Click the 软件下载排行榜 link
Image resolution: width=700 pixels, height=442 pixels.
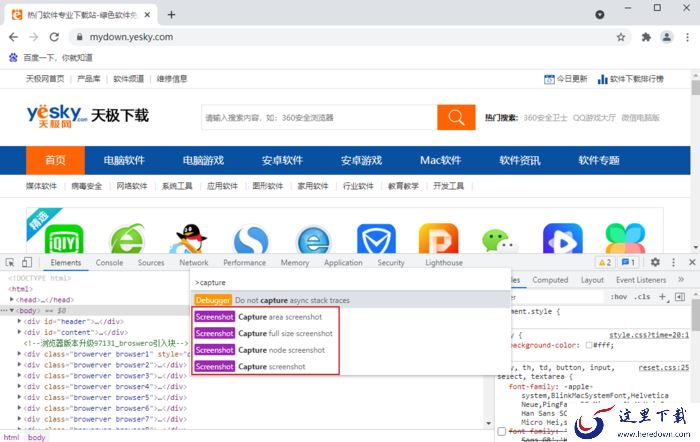630,79
